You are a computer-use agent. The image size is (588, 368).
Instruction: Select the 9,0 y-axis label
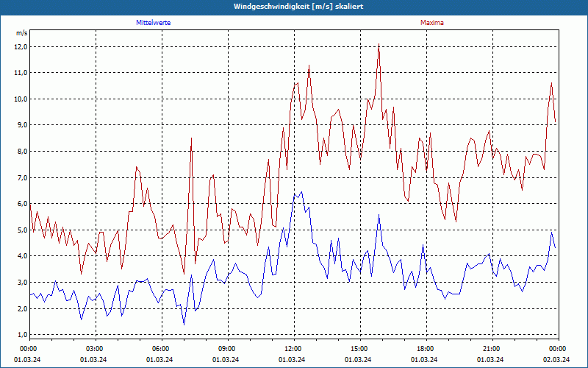[22, 125]
